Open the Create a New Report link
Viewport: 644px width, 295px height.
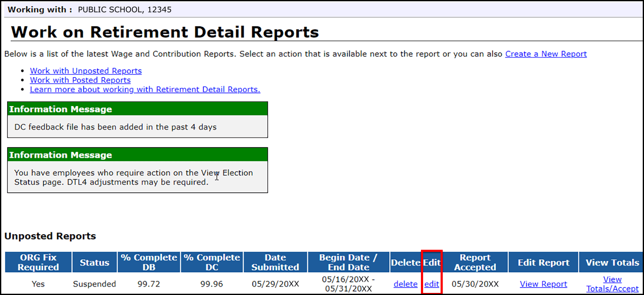pos(545,54)
